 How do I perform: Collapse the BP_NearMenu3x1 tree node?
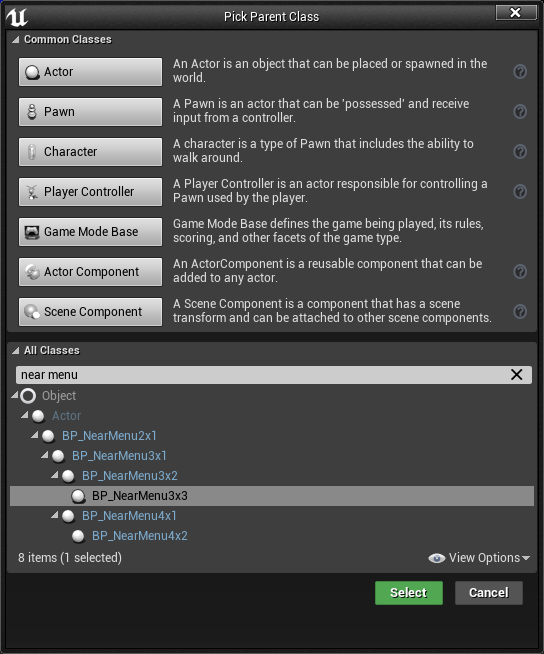45,455
